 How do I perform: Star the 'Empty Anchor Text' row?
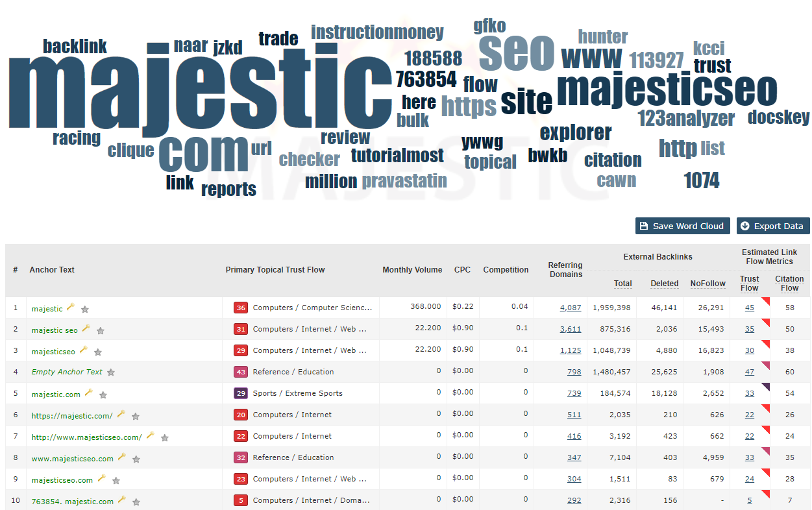[111, 372]
